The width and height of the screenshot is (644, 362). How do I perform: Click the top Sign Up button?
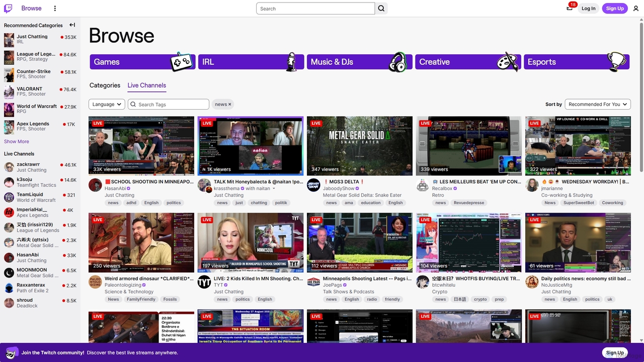pyautogui.click(x=615, y=8)
